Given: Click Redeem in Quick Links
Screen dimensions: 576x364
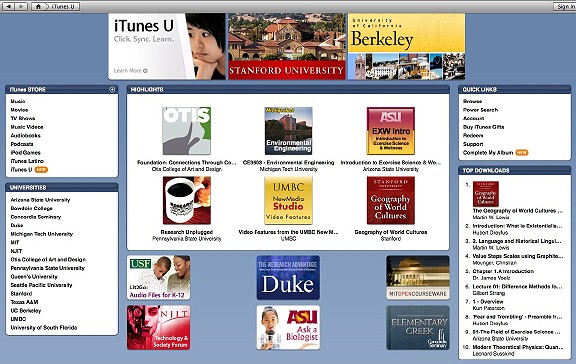Looking at the screenshot, I should (x=473, y=135).
